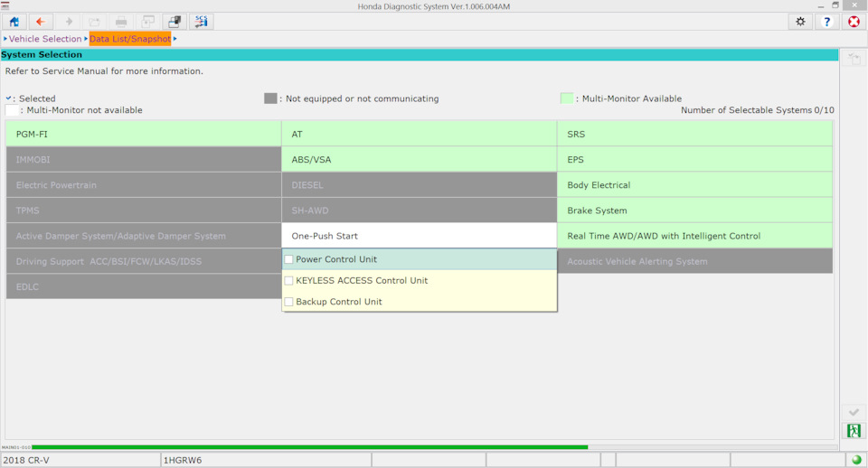Select the ABS/VSA system
The height and width of the screenshot is (468, 868).
coord(419,159)
